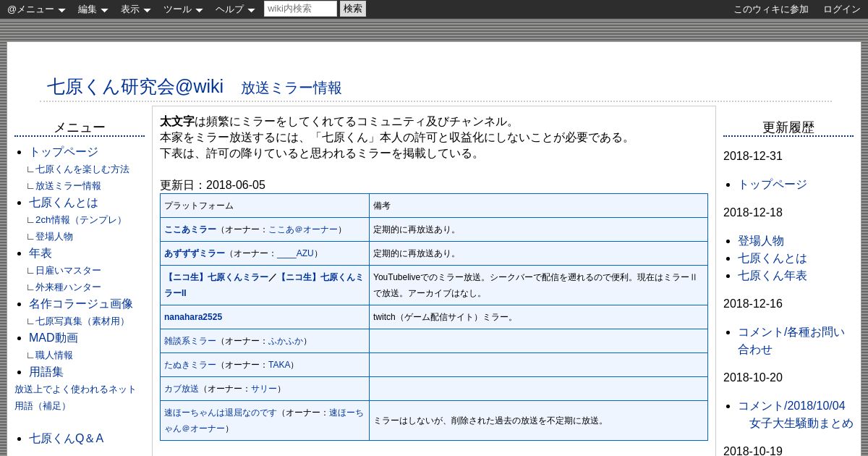Open MAD動画 in the left menu
This screenshot has width=868, height=456.
pyautogui.click(x=54, y=338)
